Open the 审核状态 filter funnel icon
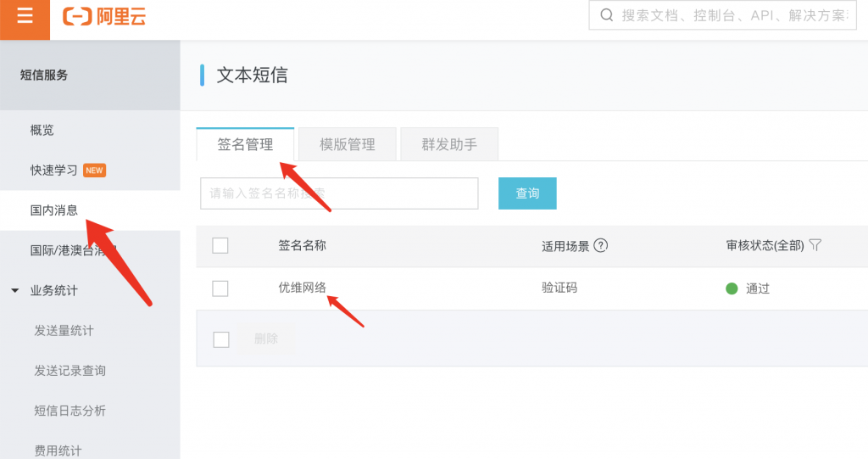The height and width of the screenshot is (459, 868). tap(815, 245)
